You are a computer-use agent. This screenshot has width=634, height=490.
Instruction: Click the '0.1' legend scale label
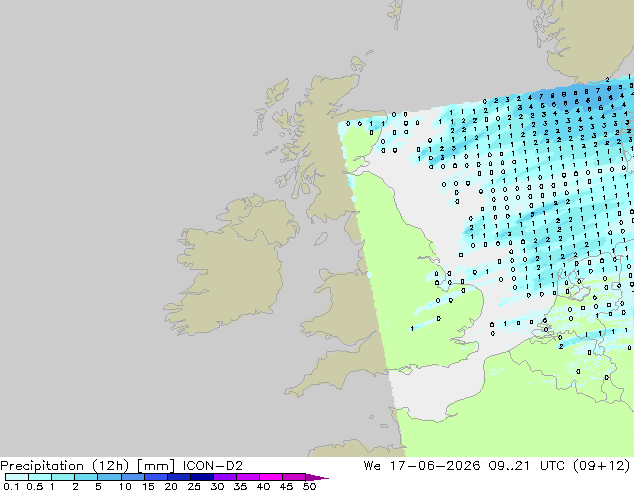(11, 486)
